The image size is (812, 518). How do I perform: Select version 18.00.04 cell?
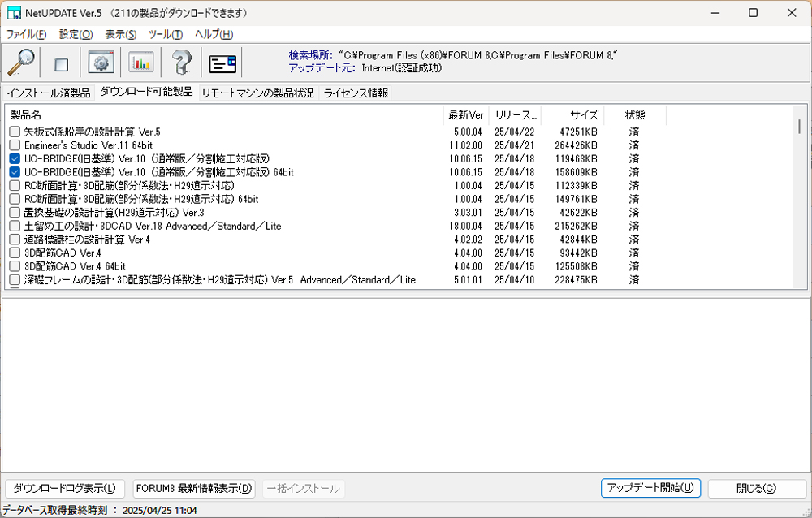466,226
